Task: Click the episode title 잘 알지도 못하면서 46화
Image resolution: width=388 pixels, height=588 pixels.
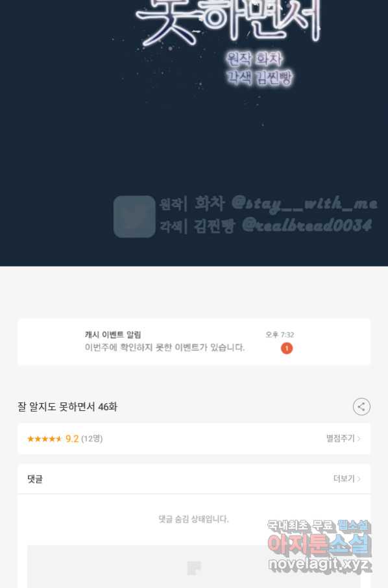Action: click(67, 407)
